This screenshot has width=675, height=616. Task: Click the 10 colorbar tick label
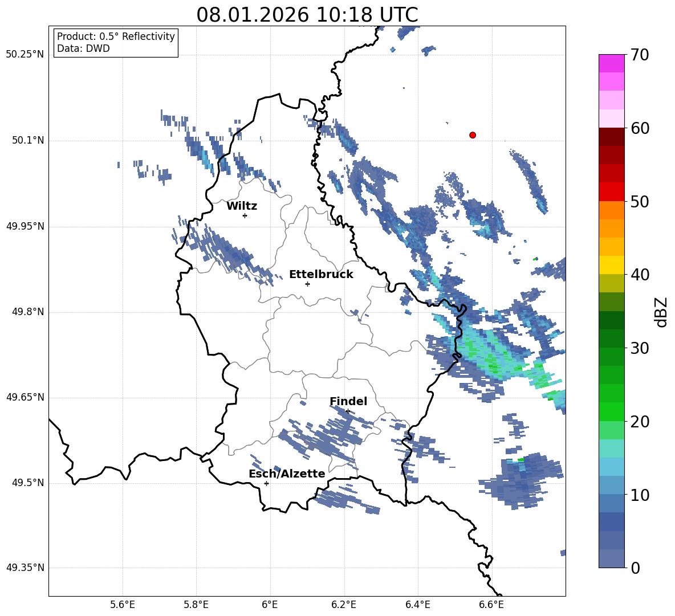(x=639, y=495)
